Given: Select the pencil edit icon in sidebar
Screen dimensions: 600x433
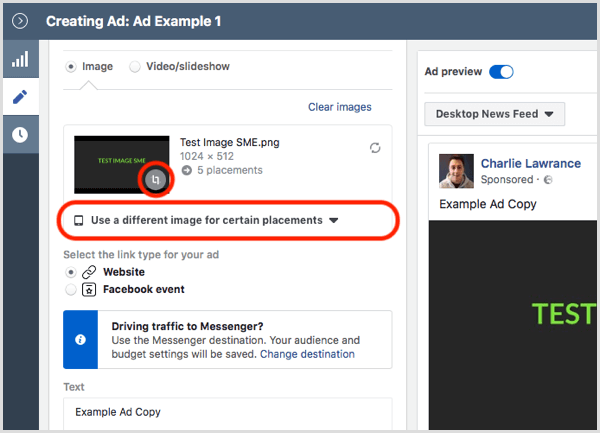Looking at the screenshot, I should [x=20, y=97].
